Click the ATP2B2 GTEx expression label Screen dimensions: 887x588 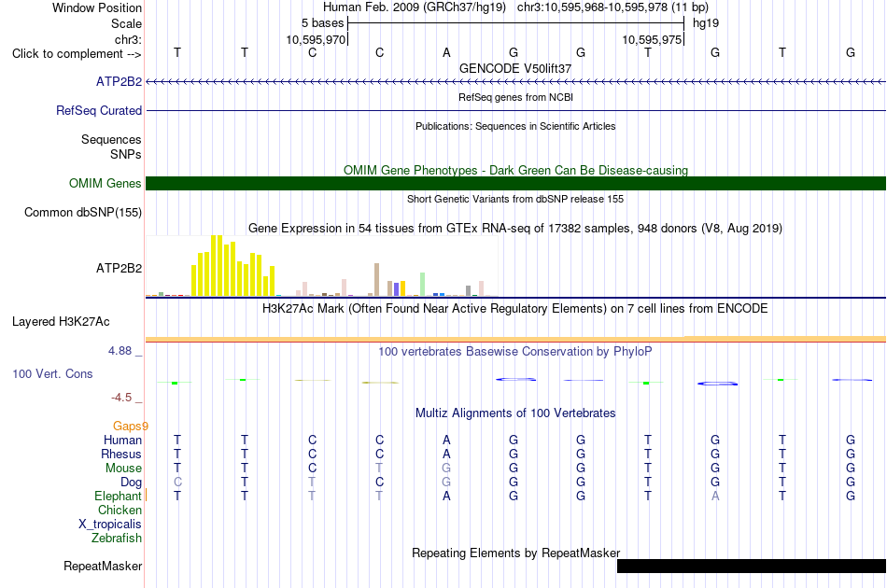pyautogui.click(x=119, y=268)
